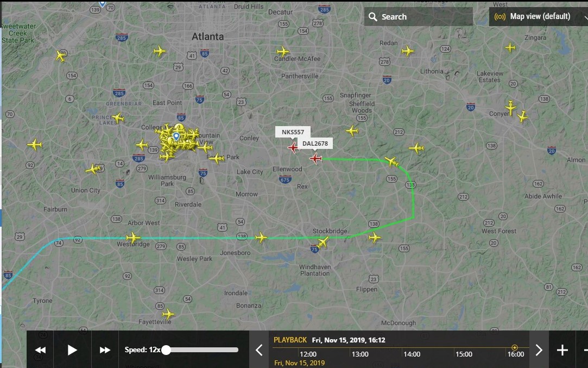The image size is (588, 368).
Task: Select yellow aircraft over Stockbridge
Action: click(x=323, y=242)
